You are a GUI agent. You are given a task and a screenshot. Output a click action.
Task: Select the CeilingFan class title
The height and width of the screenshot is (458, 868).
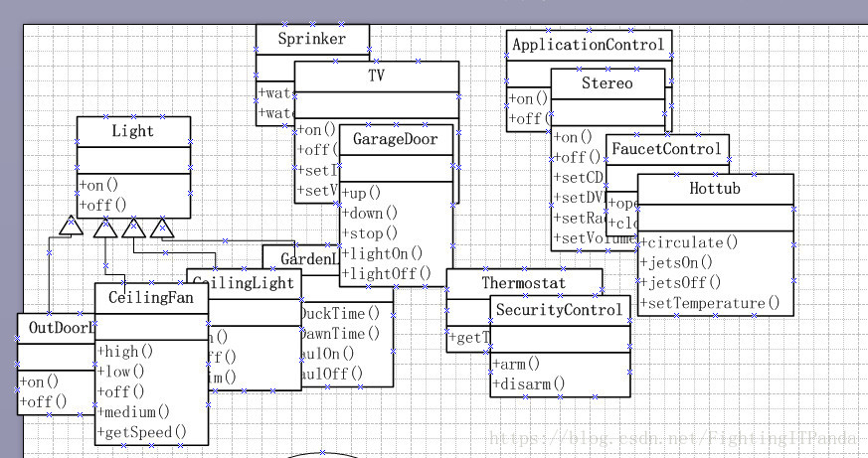pyautogui.click(x=151, y=298)
